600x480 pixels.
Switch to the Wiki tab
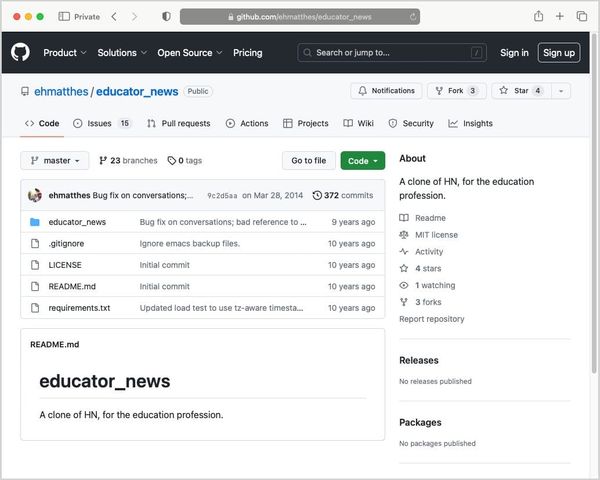[359, 123]
